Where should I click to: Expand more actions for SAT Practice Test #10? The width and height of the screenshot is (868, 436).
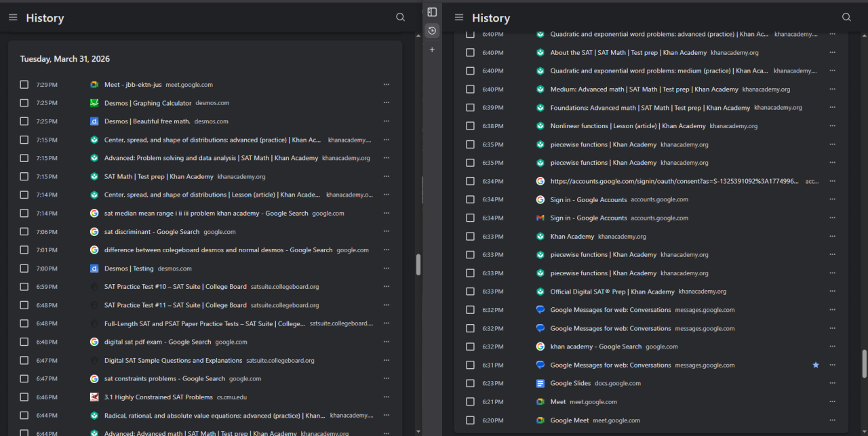[386, 287]
